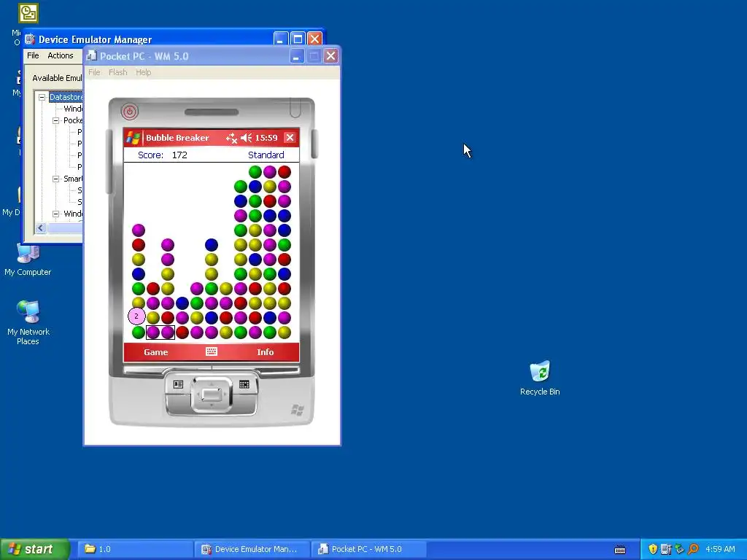Switch to Device Emulator Man... taskbar button

point(252,549)
